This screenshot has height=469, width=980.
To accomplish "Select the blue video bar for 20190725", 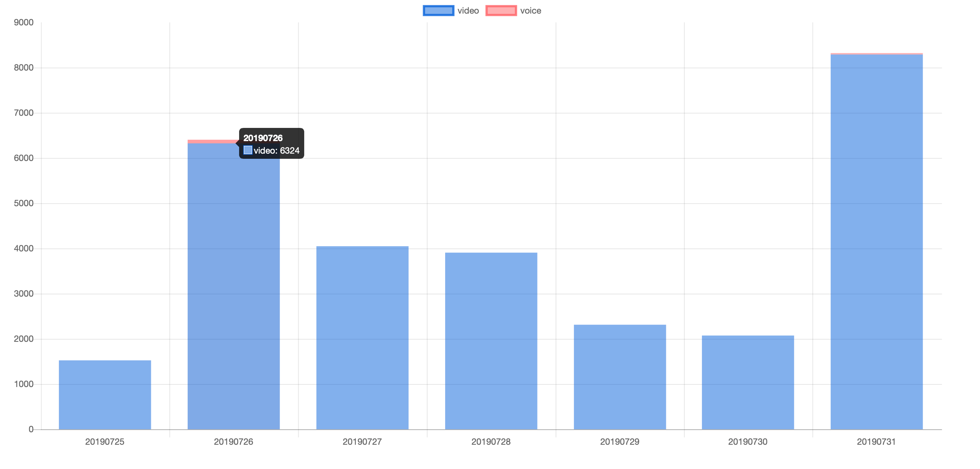I will [x=105, y=395].
